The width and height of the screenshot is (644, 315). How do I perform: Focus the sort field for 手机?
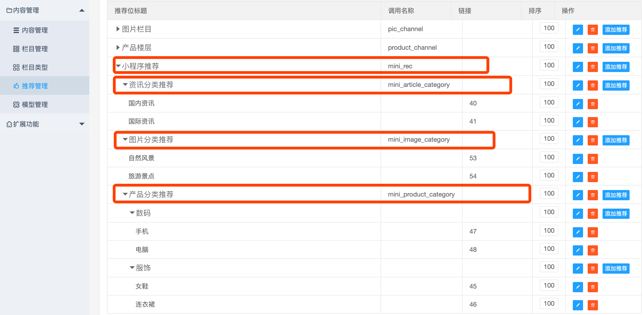[549, 231]
